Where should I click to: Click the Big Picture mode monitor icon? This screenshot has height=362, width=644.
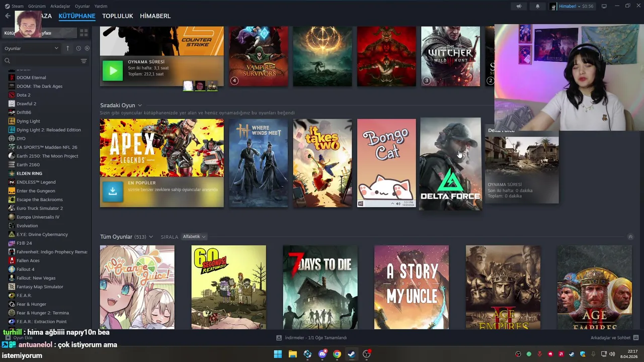(604, 6)
